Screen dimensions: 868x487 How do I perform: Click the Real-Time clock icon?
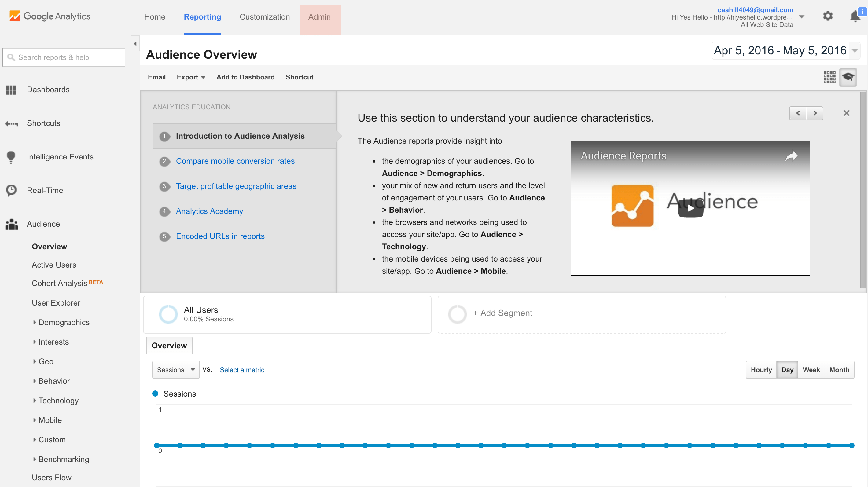[11, 190]
